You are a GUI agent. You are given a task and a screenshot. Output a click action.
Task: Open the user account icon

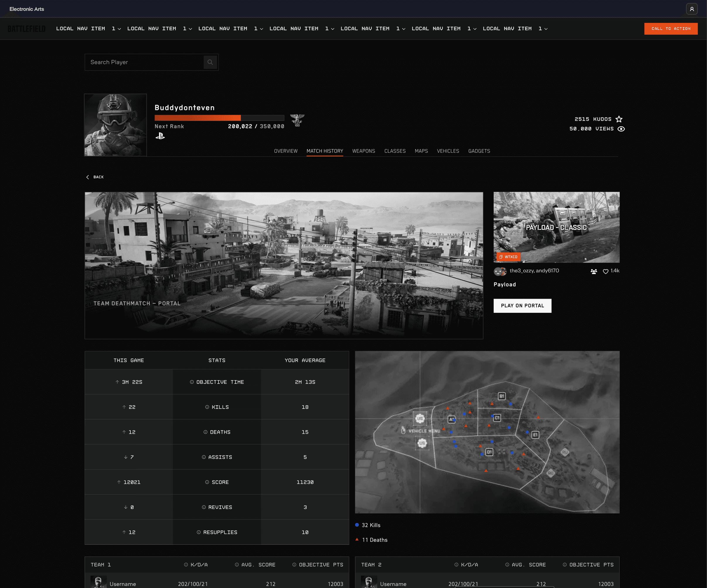(691, 9)
